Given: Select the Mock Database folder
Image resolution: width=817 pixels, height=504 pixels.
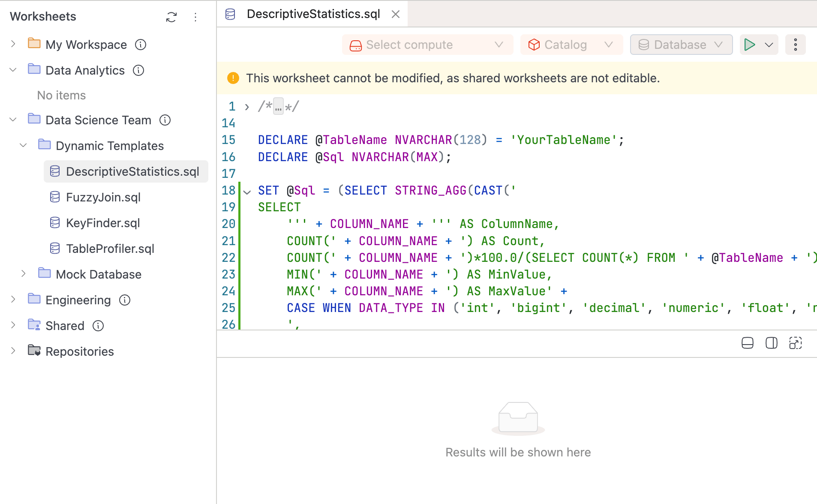Looking at the screenshot, I should pyautogui.click(x=99, y=274).
